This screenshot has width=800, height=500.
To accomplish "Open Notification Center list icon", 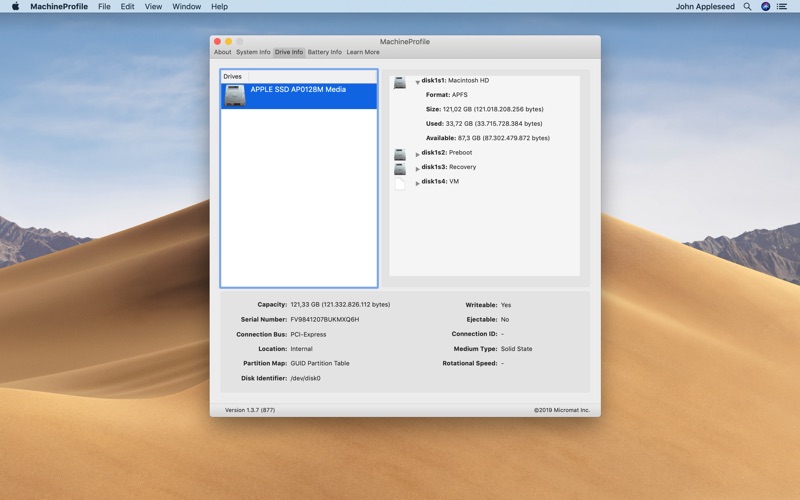I will 782,7.
